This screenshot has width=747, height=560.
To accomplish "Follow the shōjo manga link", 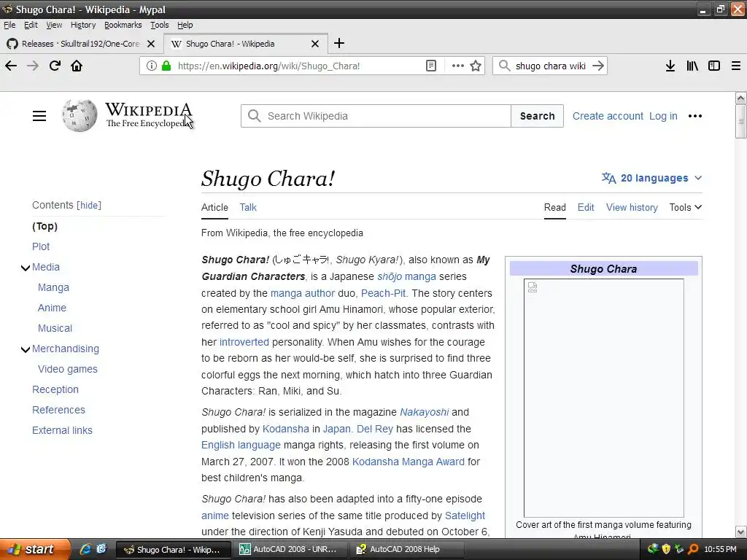I will click(x=406, y=276).
